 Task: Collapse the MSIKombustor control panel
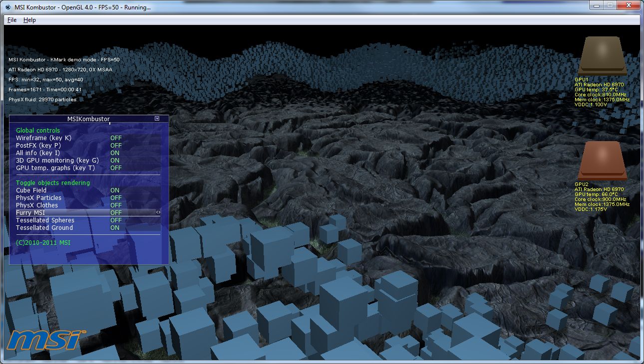coord(157,119)
